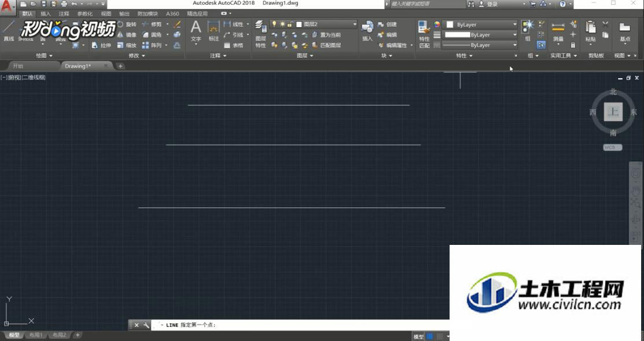Click the [二维线框] visual style label
The width and height of the screenshot is (644, 341).
[33, 77]
